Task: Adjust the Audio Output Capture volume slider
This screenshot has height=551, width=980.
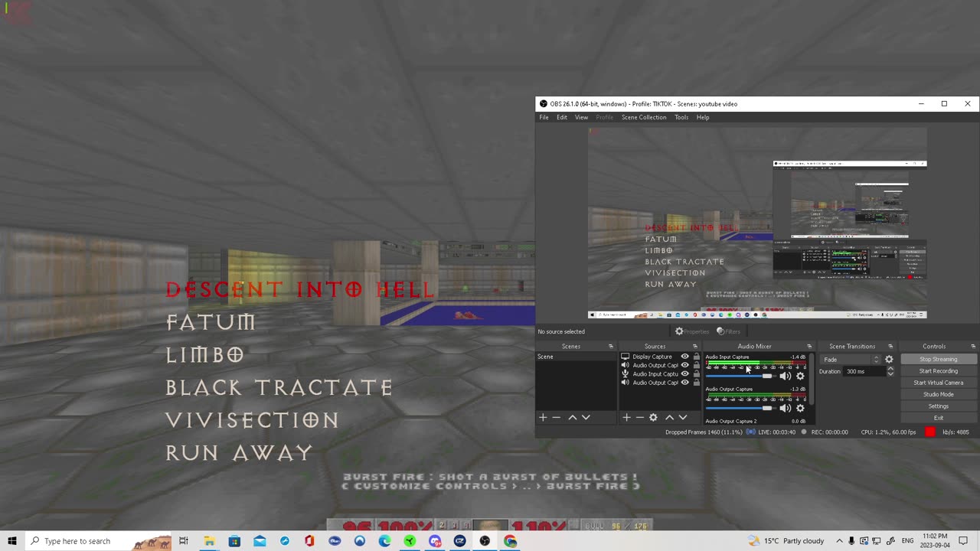Action: (740, 408)
